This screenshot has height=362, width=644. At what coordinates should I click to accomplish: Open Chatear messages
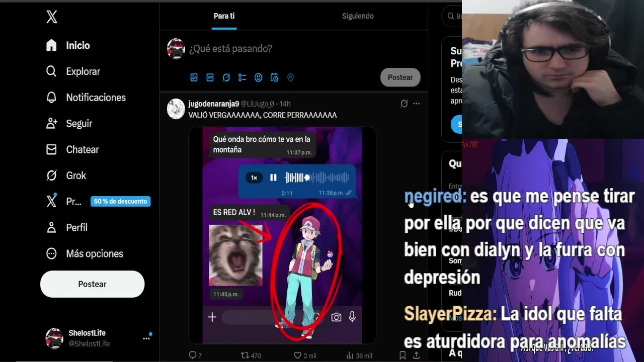point(72,149)
